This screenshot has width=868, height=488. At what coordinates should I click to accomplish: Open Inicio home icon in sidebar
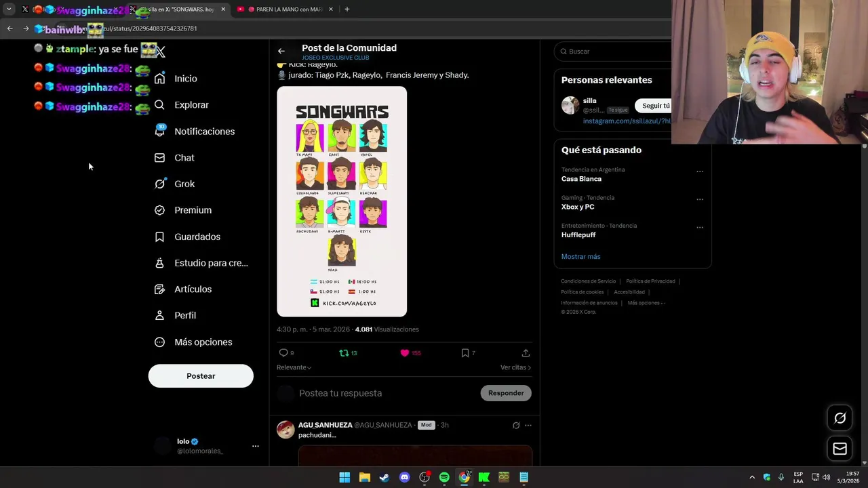[159, 79]
